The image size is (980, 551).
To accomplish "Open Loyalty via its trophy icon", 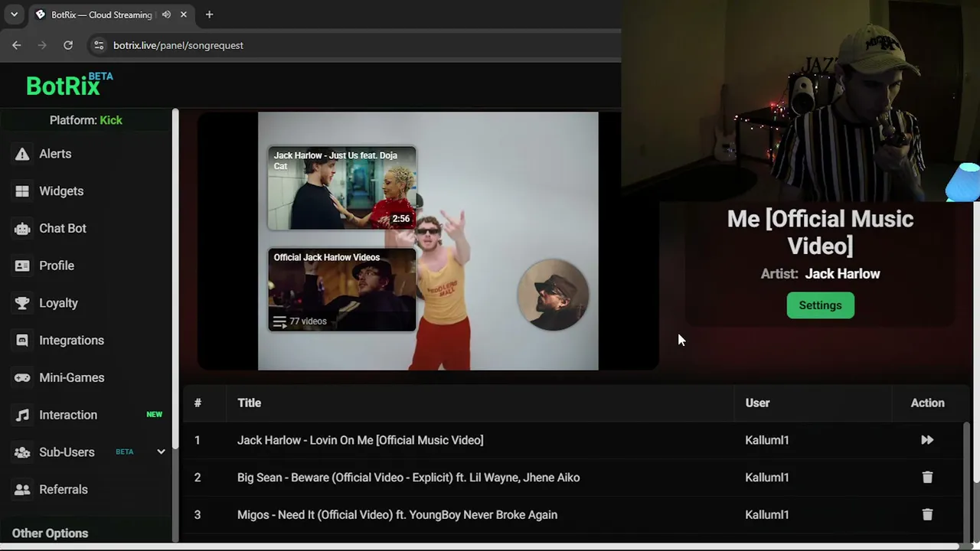I will (22, 303).
